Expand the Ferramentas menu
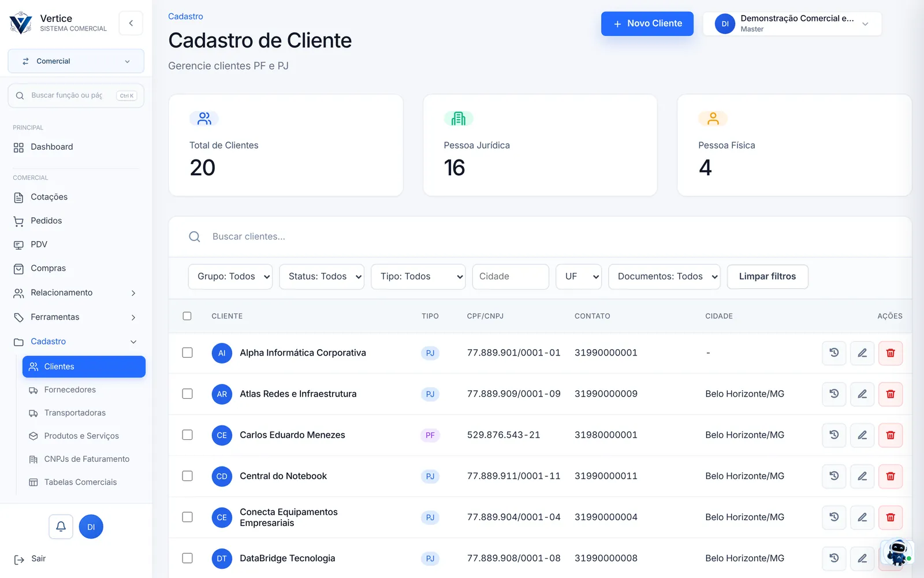The image size is (924, 578). 76,317
